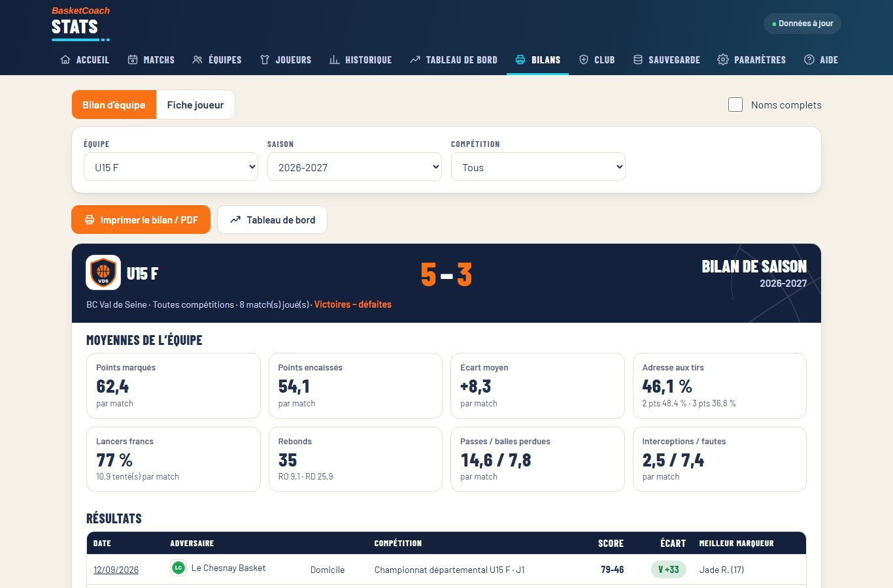The width and height of the screenshot is (893, 588).
Task: Click the Historique bar chart icon
Action: point(334,59)
